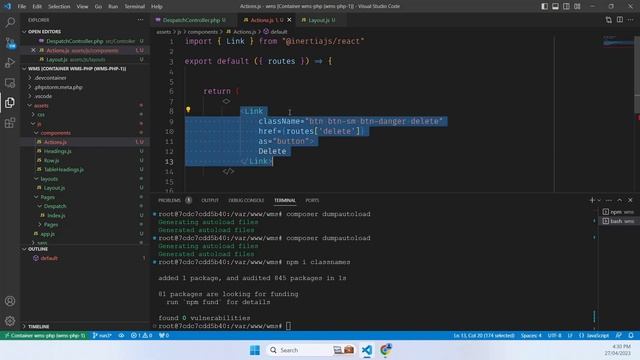Open TableHeadings.js in file tree

point(64,169)
